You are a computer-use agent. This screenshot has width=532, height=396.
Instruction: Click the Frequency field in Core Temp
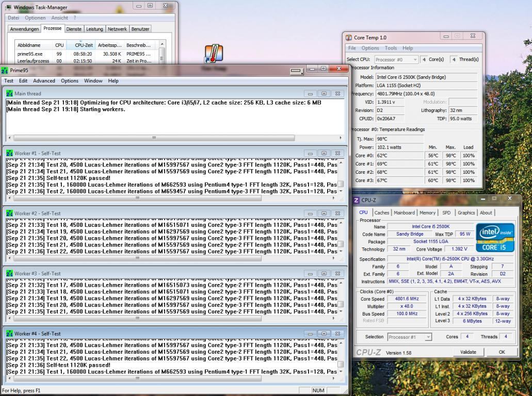[427, 94]
